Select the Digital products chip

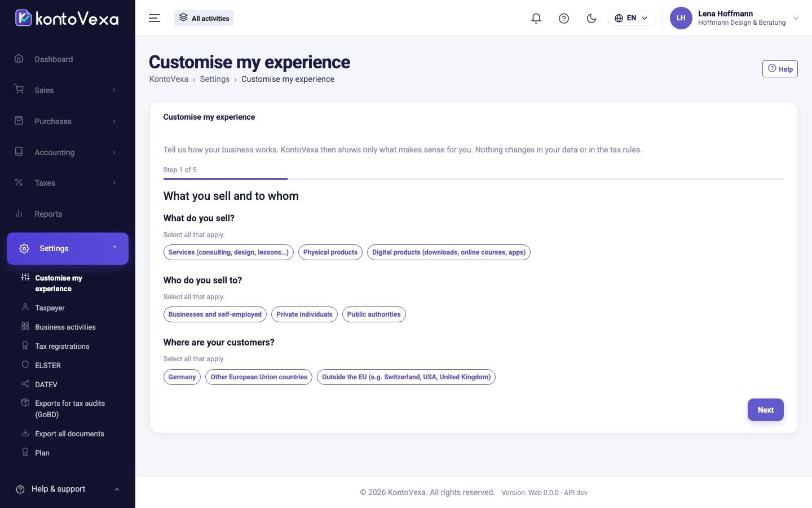tap(449, 252)
